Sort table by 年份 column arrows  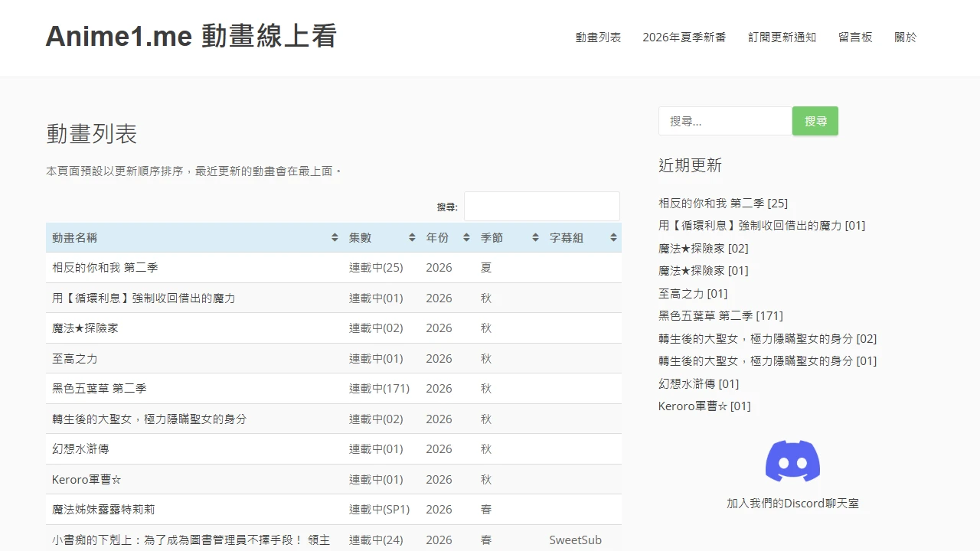[466, 238]
